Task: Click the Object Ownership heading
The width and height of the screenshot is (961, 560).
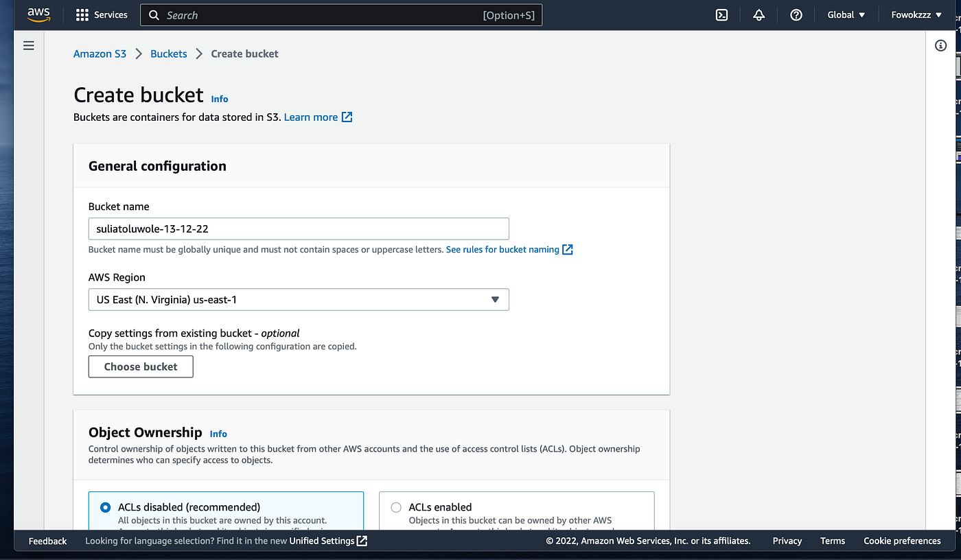Action: click(146, 432)
